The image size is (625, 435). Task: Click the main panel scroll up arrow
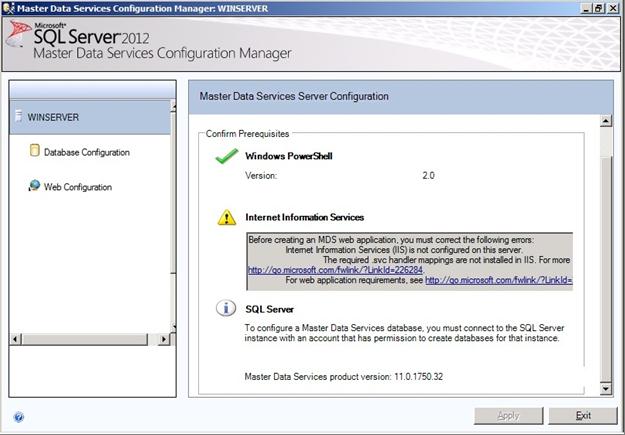[605, 121]
